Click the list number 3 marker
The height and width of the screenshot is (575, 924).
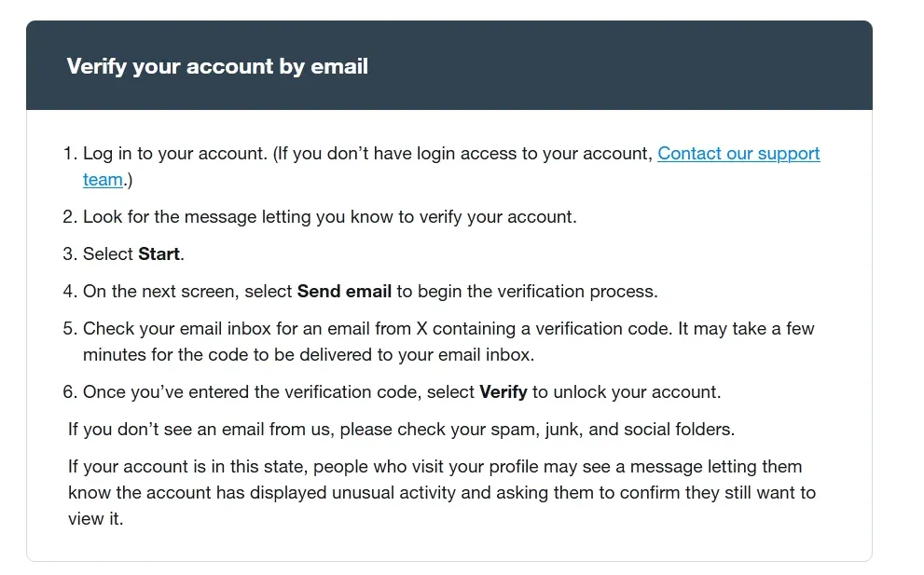pos(69,254)
